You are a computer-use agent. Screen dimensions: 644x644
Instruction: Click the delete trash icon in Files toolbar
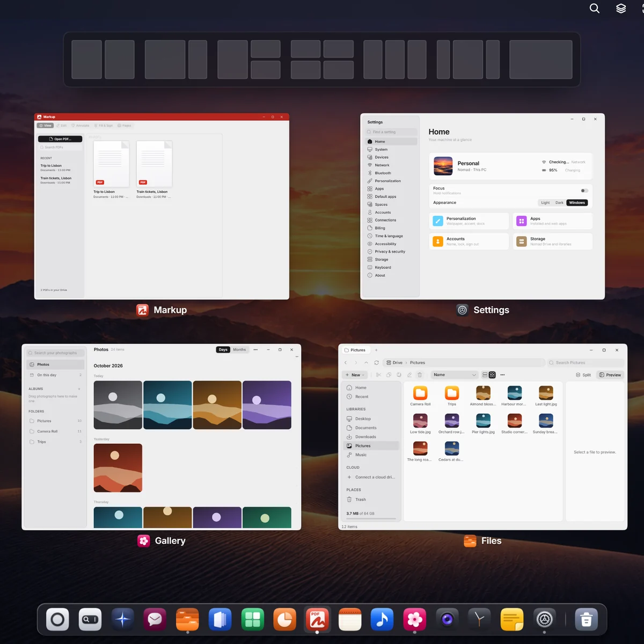click(x=420, y=375)
